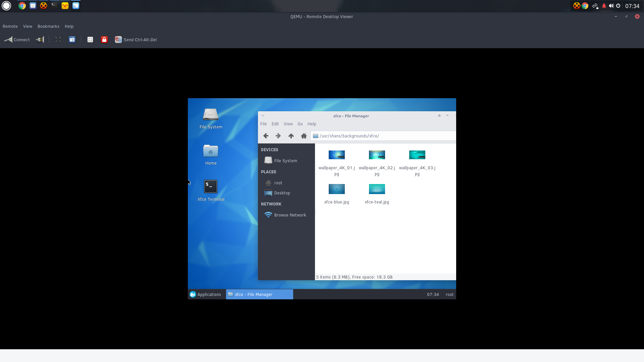This screenshot has height=362, width=644.
Task: Click the root user label in Xfce panel
Action: tap(449, 295)
